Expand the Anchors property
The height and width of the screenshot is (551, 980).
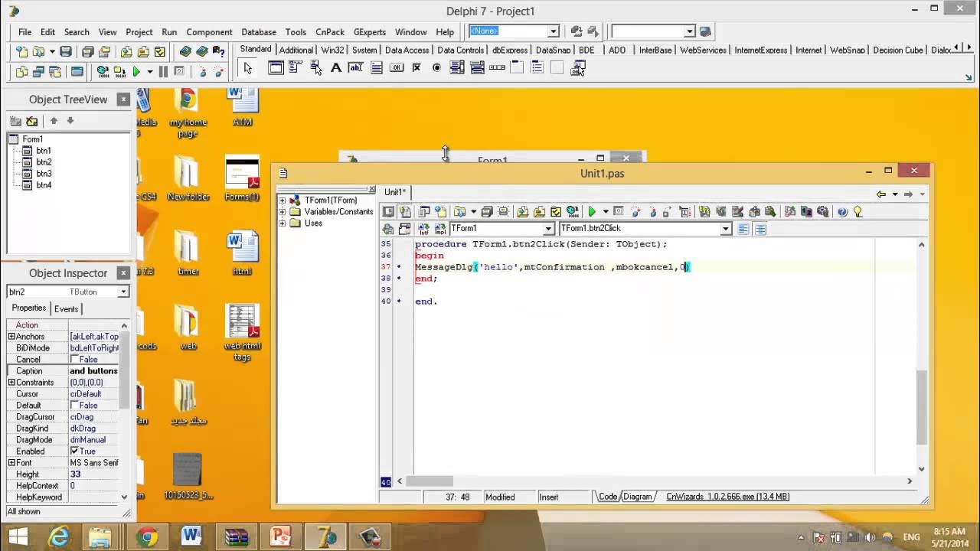[11, 337]
